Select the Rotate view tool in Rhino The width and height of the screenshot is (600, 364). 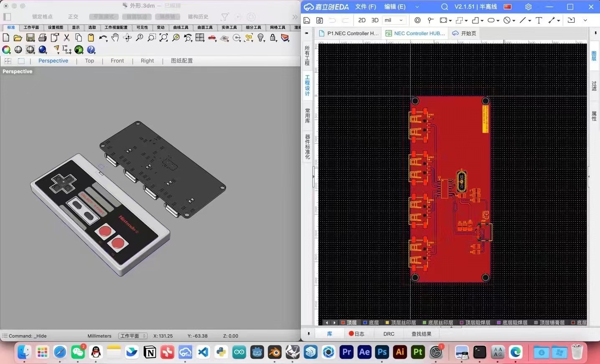pyautogui.click(x=127, y=38)
